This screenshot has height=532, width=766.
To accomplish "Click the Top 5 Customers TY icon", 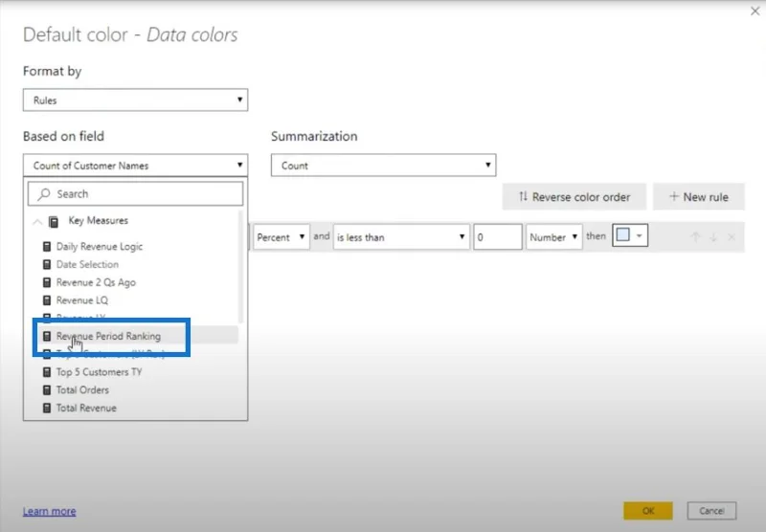I will [47, 372].
